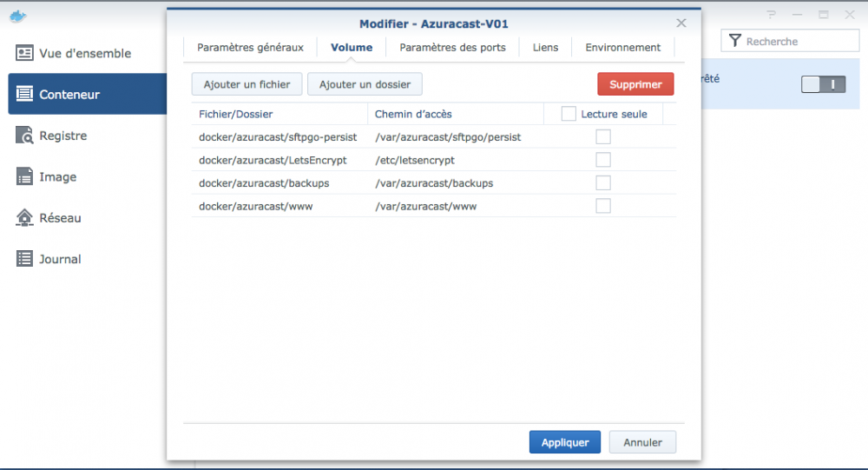The width and height of the screenshot is (868, 470).
Task: Check the Lecture seule header checkbox
Action: (x=569, y=114)
